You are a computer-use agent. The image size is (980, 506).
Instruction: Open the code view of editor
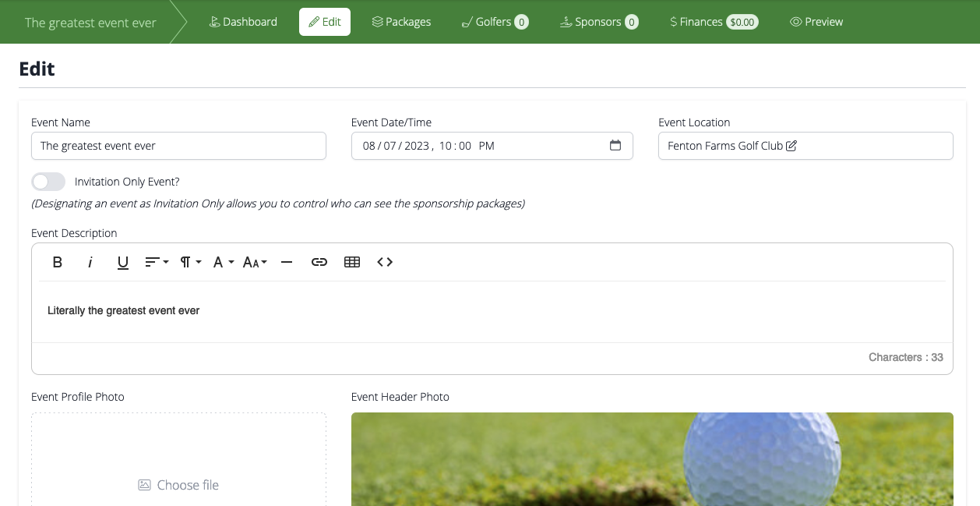pos(385,262)
